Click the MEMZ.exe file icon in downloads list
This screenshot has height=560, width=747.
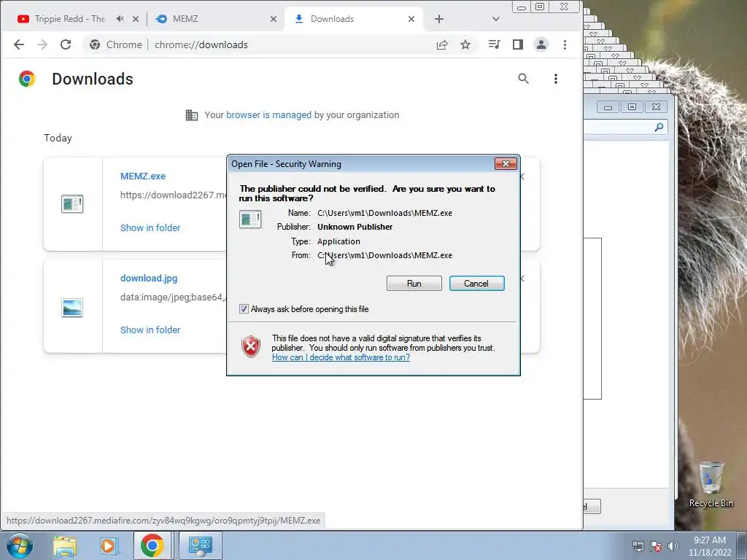click(72, 204)
